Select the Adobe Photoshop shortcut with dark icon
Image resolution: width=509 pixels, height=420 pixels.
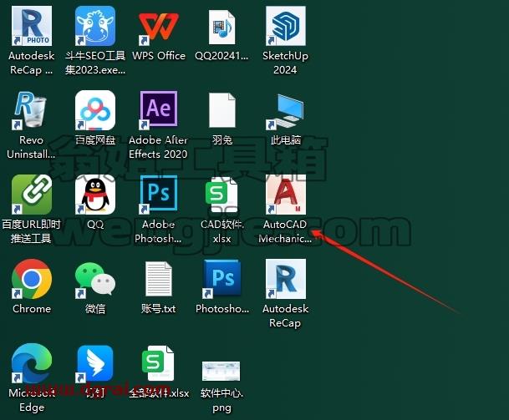coord(159,194)
